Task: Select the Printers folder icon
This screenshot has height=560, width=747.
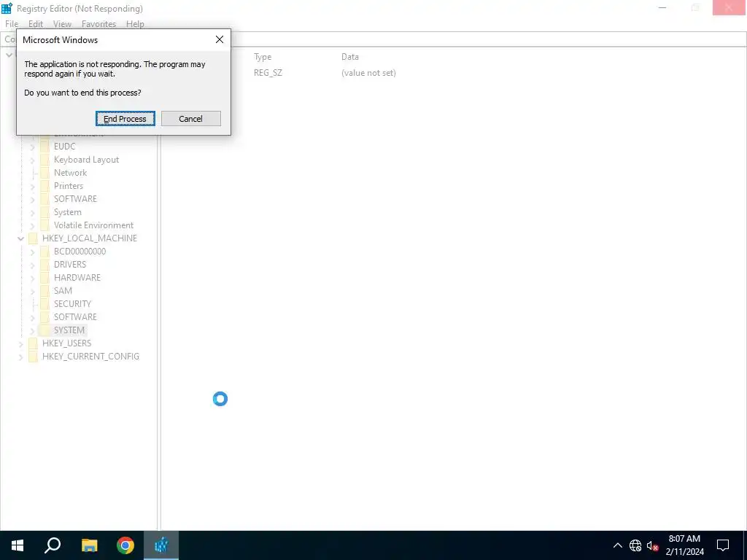Action: (x=44, y=186)
